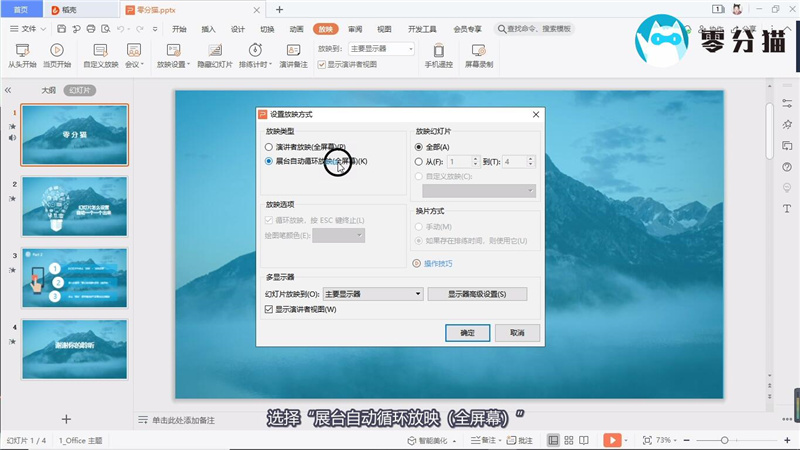Screen dimensions: 800x450
Task: Click the zoom slider in status bar
Action: coord(725,440)
